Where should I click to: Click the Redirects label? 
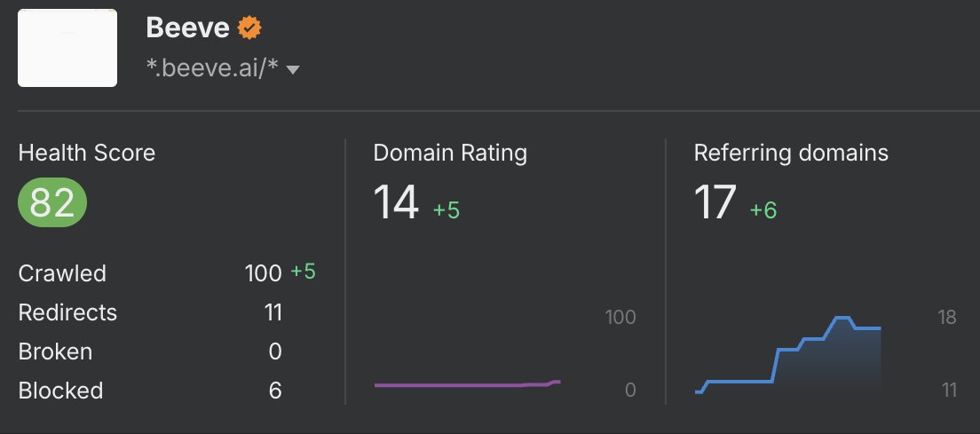pyautogui.click(x=67, y=312)
